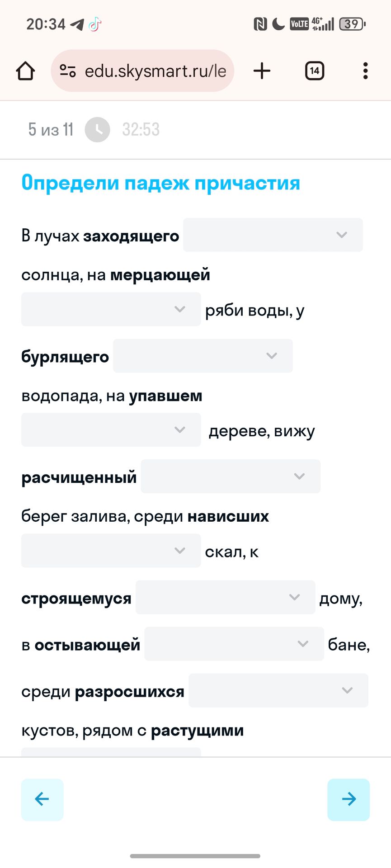Open dropdown before «дереве, вижу»
This screenshot has width=391, height=868.
[111, 430]
